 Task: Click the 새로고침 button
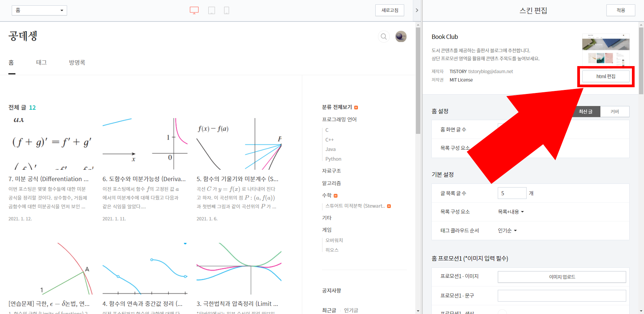tap(390, 10)
